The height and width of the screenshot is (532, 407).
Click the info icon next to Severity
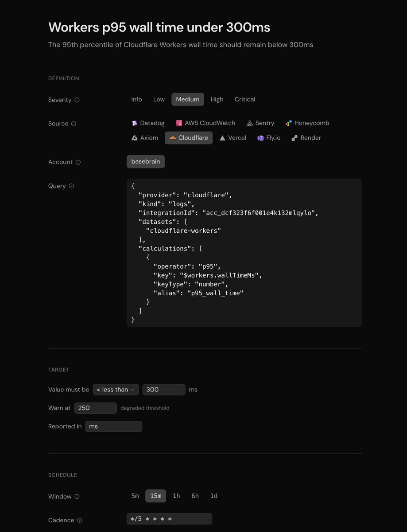pos(77,100)
